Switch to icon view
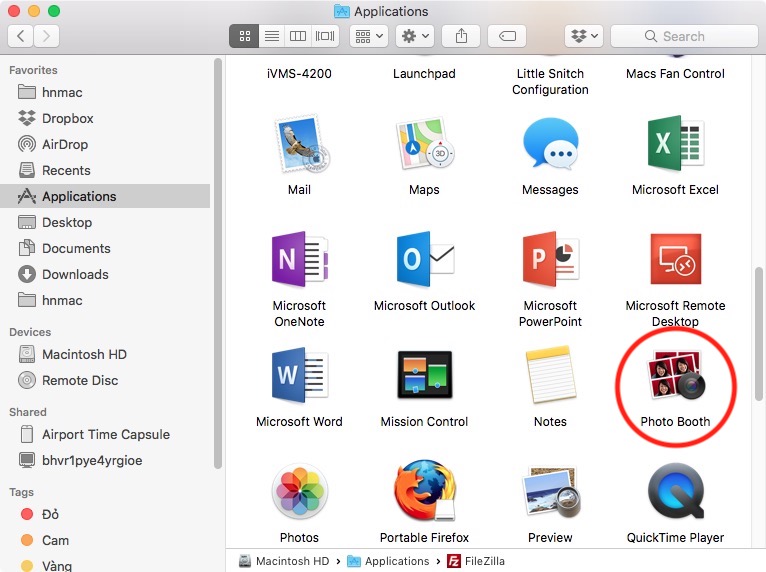Viewport: 766px width, 572px height. pos(244,36)
